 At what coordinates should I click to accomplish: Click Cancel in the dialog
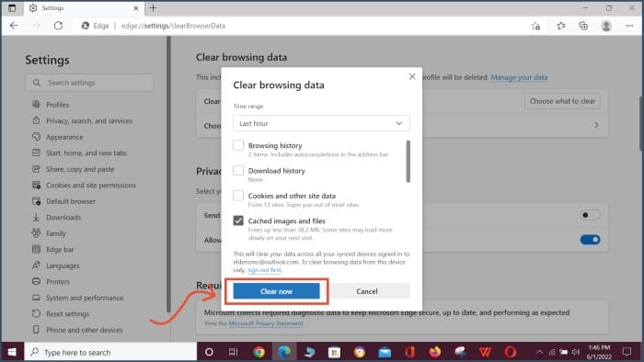(x=367, y=291)
